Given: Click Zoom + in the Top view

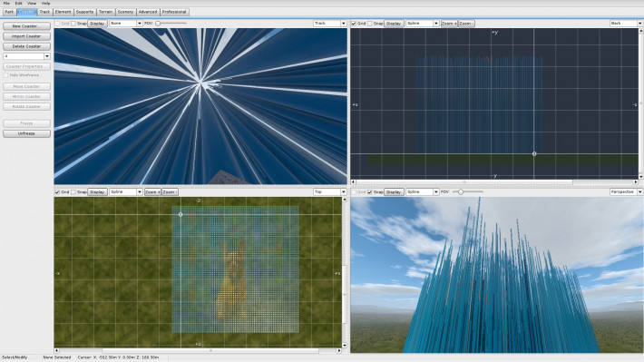Looking at the screenshot, I should pos(152,192).
